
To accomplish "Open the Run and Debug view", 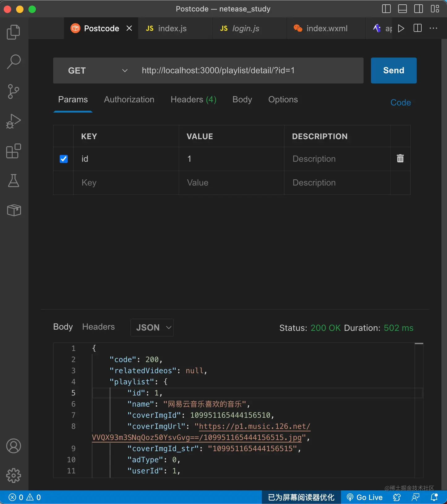I will [14, 121].
